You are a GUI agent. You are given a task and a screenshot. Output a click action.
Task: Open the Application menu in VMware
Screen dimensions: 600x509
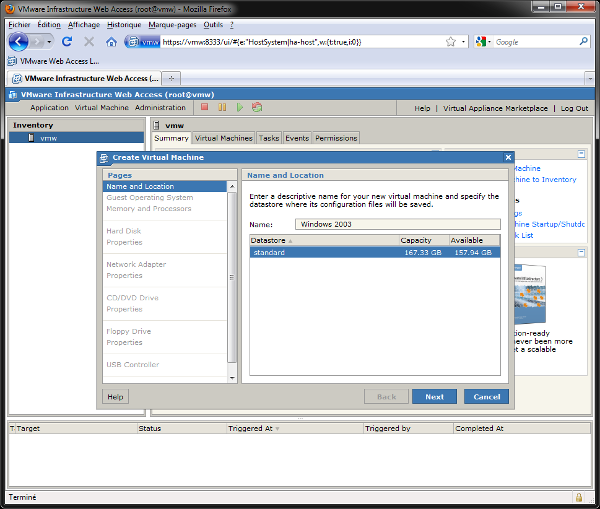[x=49, y=108]
